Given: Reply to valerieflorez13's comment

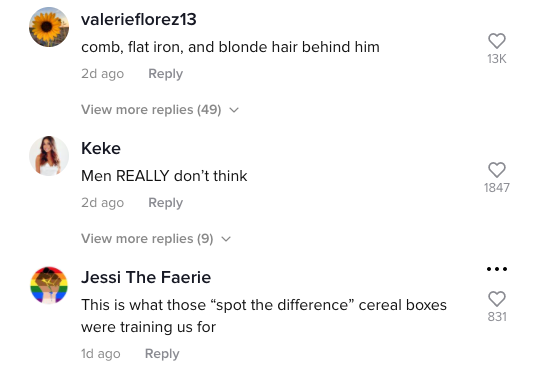Looking at the screenshot, I should 166,74.
